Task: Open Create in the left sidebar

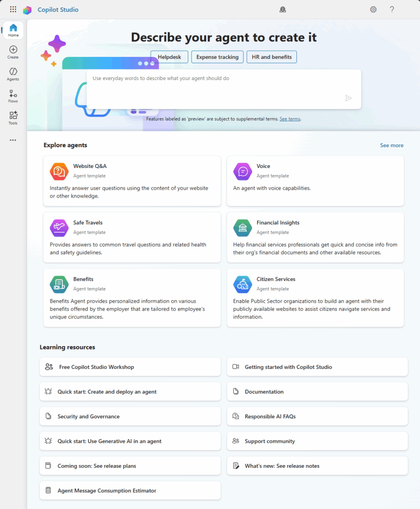Action: pos(13,52)
